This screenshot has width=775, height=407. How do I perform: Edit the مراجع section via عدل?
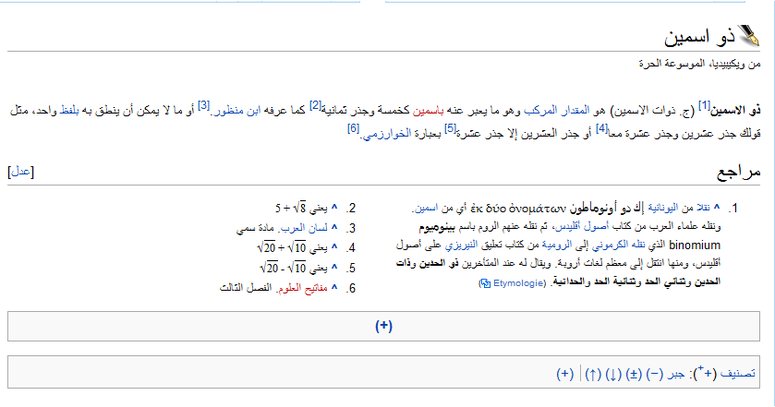pos(20,171)
